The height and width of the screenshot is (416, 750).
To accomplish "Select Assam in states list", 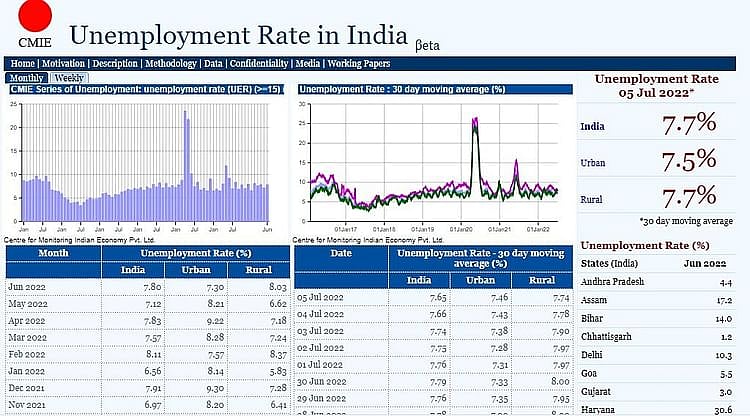I will [594, 300].
